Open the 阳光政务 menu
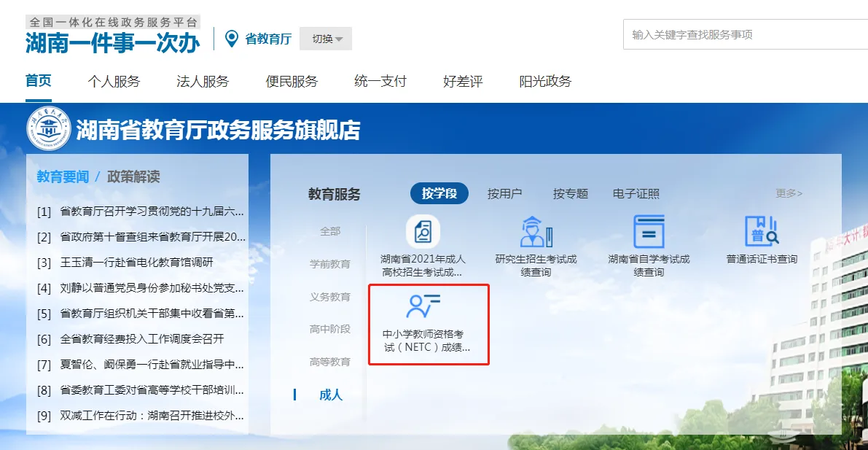 click(545, 82)
